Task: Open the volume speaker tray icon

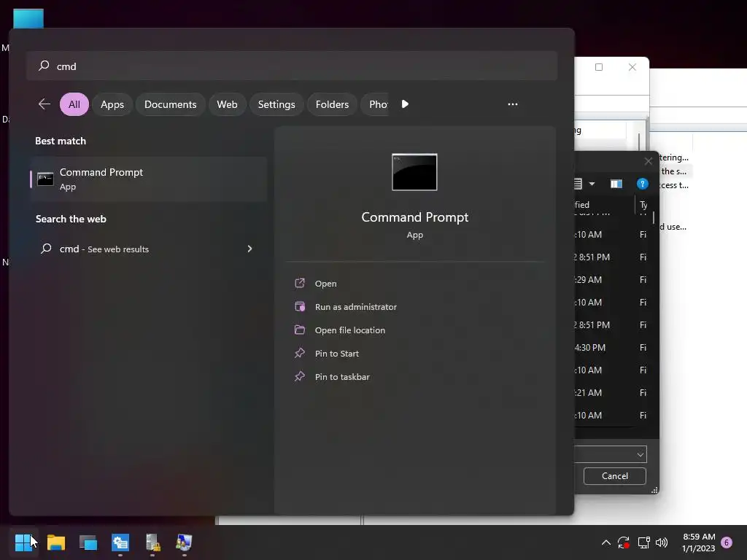Action: 662,542
